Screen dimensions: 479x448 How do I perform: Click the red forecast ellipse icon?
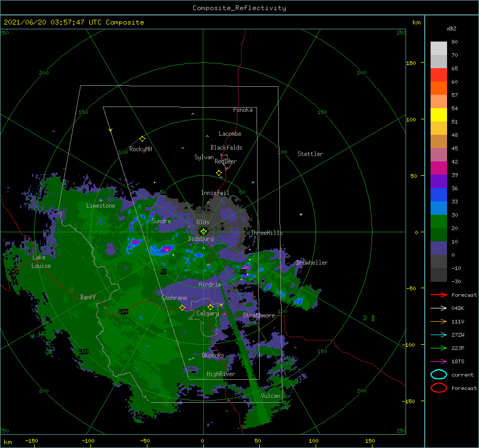coord(439,388)
